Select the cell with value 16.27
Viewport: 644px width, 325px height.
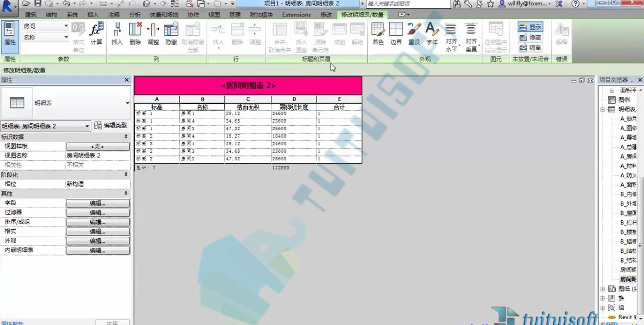pos(248,136)
